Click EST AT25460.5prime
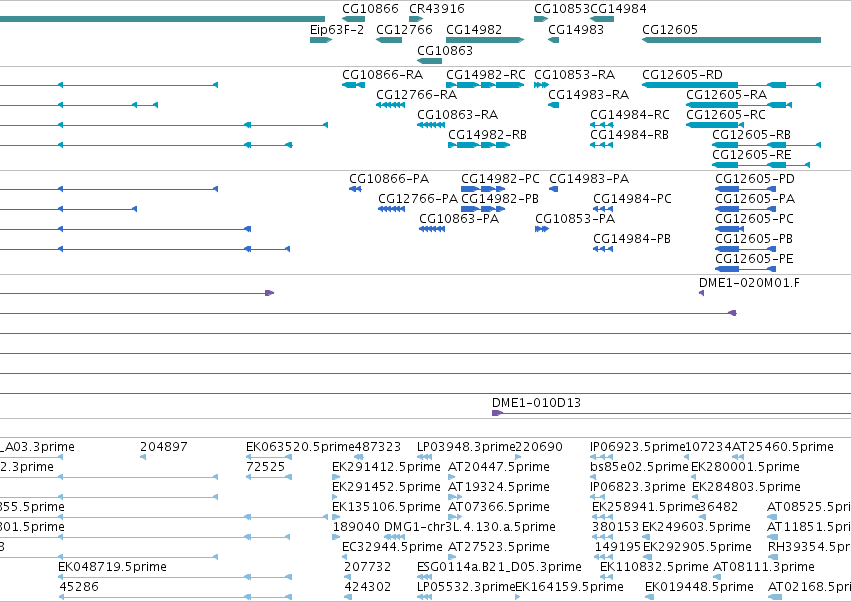 click(783, 447)
